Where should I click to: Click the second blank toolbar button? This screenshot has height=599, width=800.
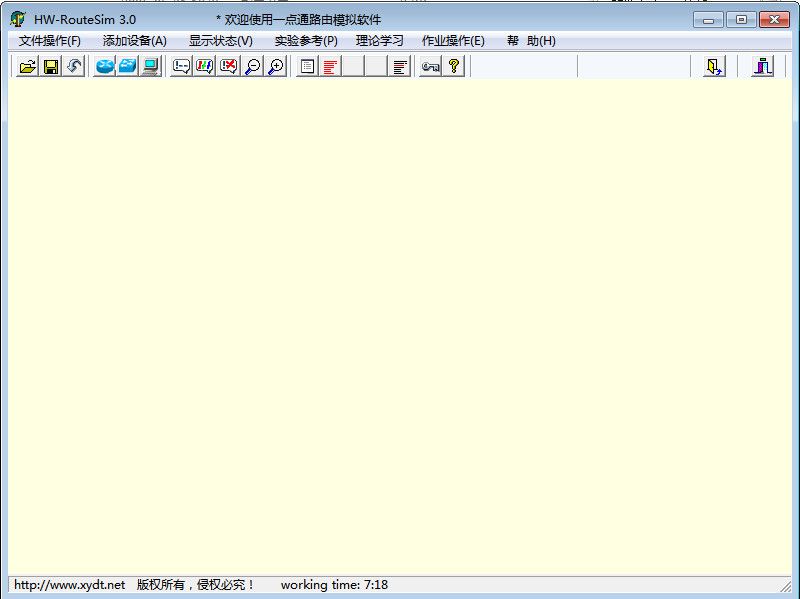click(376, 66)
